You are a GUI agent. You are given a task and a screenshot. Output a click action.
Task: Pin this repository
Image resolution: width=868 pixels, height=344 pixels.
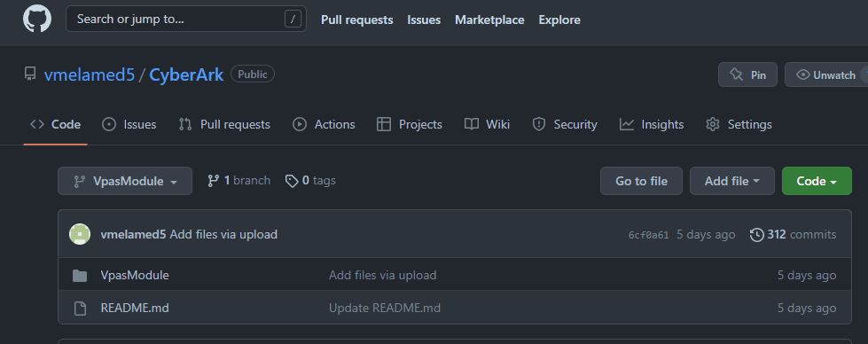pyautogui.click(x=748, y=74)
